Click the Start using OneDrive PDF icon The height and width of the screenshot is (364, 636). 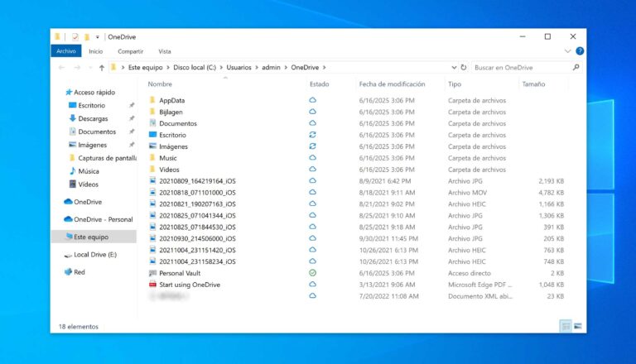click(152, 284)
